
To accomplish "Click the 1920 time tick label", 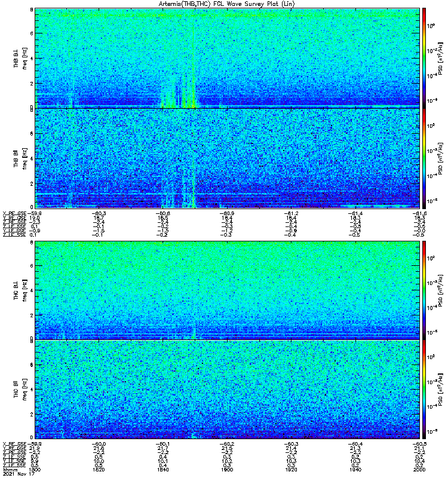I will point(291,470).
